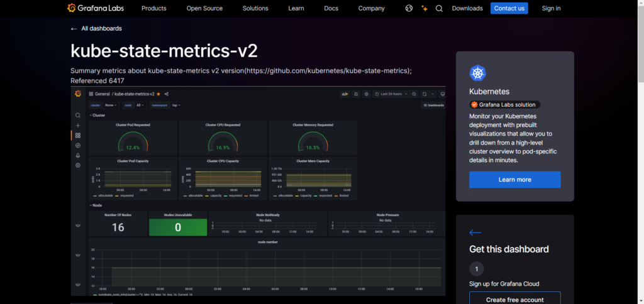Click the Create plus icon in preview sidebar
The height and width of the screenshot is (304, 644).
(78, 126)
